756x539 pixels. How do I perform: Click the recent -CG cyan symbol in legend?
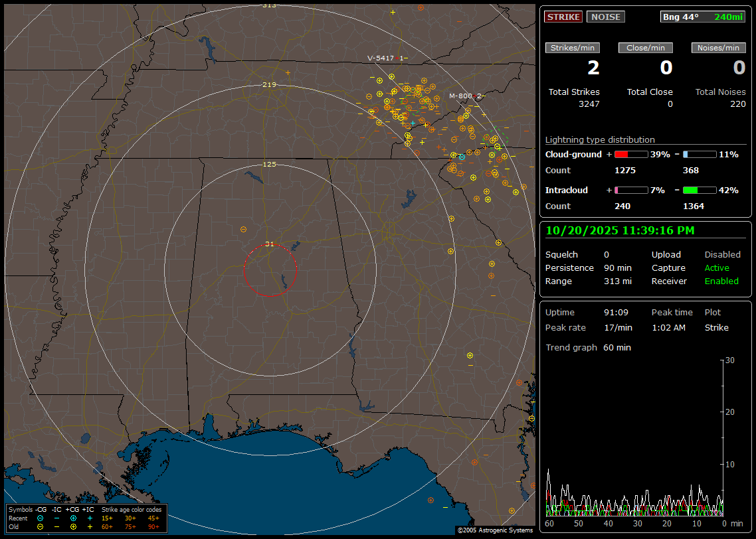41,518
